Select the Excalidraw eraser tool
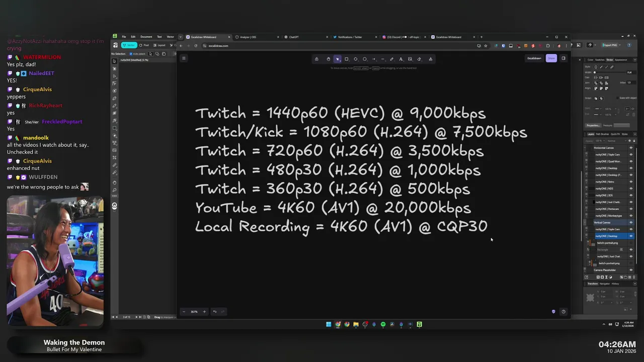644x362 pixels. coord(419,59)
